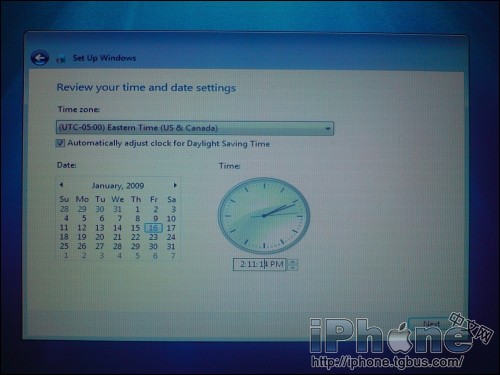Decrease time with the down spinner arrow

[x=292, y=267]
